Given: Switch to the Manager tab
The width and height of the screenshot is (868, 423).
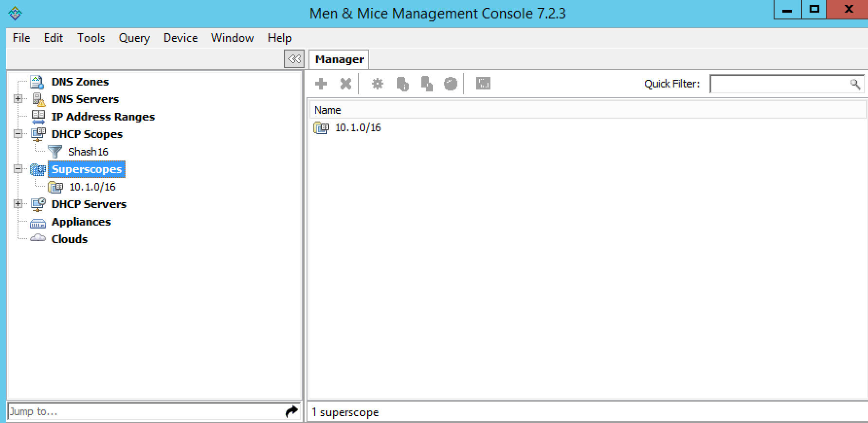Looking at the screenshot, I should 339,59.
